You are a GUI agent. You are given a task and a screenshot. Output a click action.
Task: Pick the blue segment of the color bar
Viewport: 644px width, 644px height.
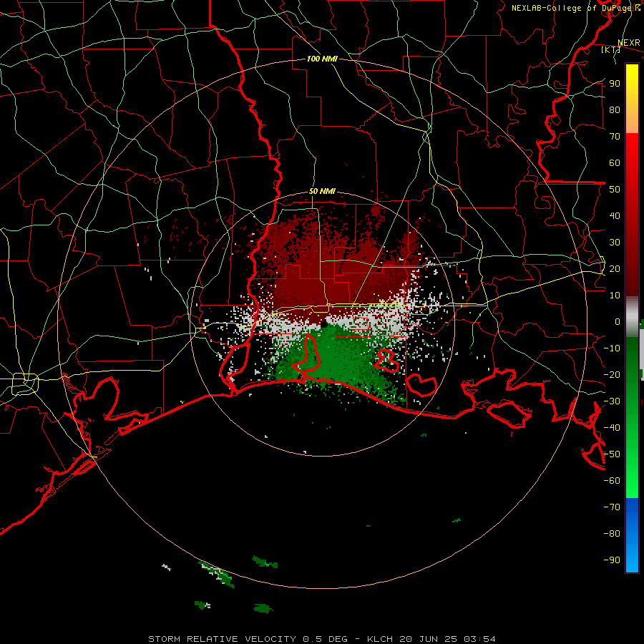click(x=632, y=535)
